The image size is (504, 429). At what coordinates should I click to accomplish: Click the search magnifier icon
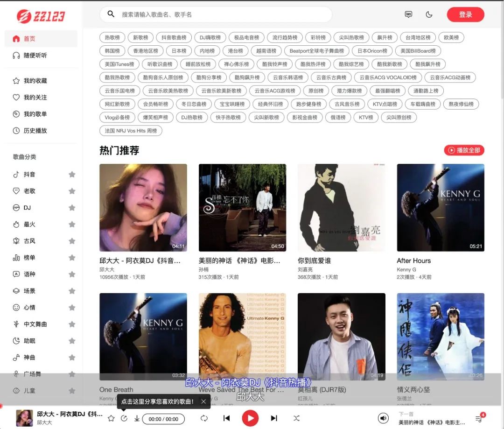111,14
